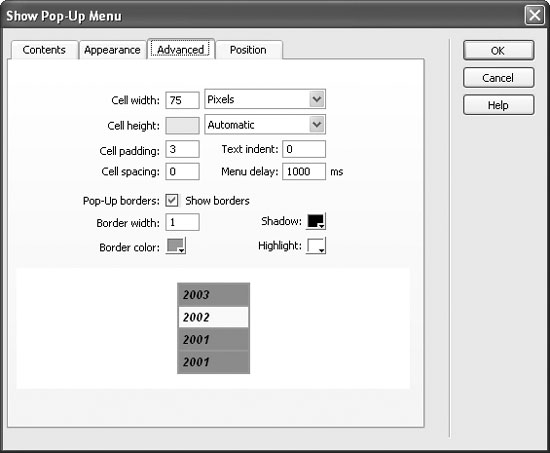The image size is (550, 453).
Task: Click the Menu delay input field
Action: coord(304,171)
